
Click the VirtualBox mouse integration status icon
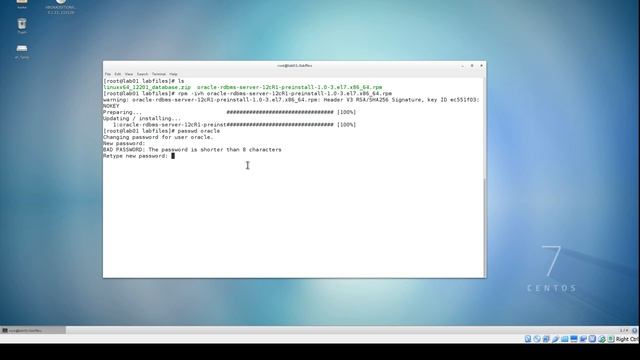(x=602, y=339)
